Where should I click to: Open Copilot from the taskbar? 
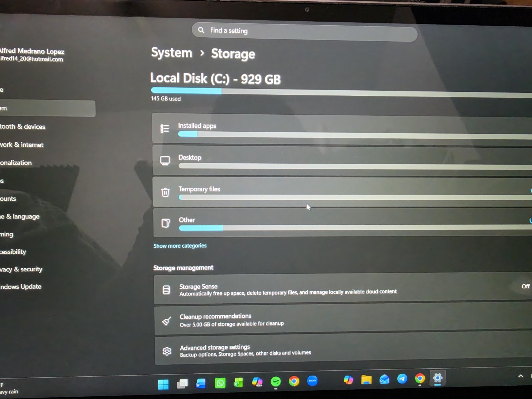[x=348, y=380]
